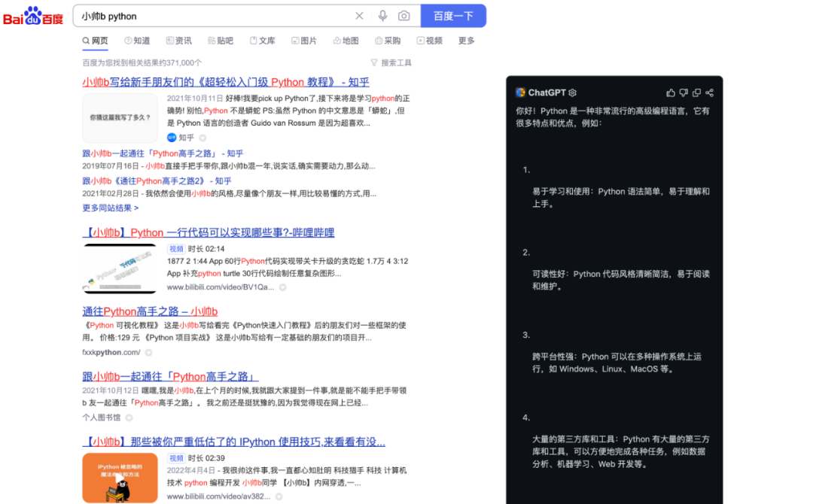Open the 文库 tab

(x=263, y=41)
